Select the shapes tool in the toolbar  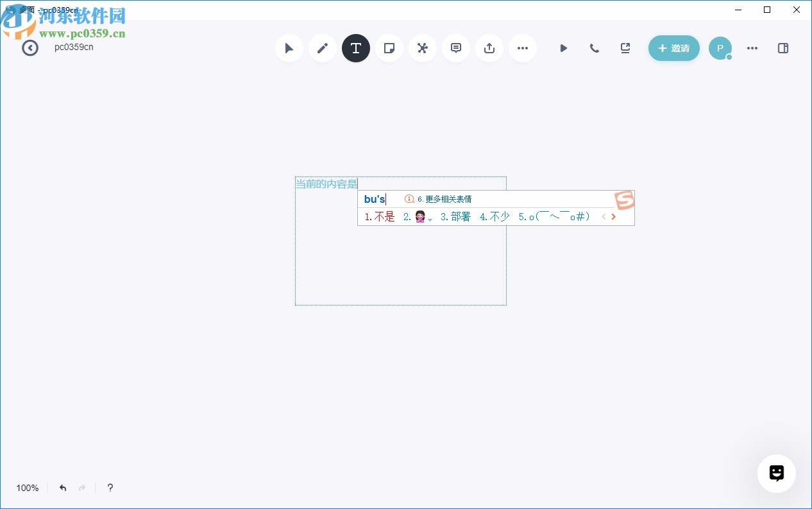click(x=423, y=48)
